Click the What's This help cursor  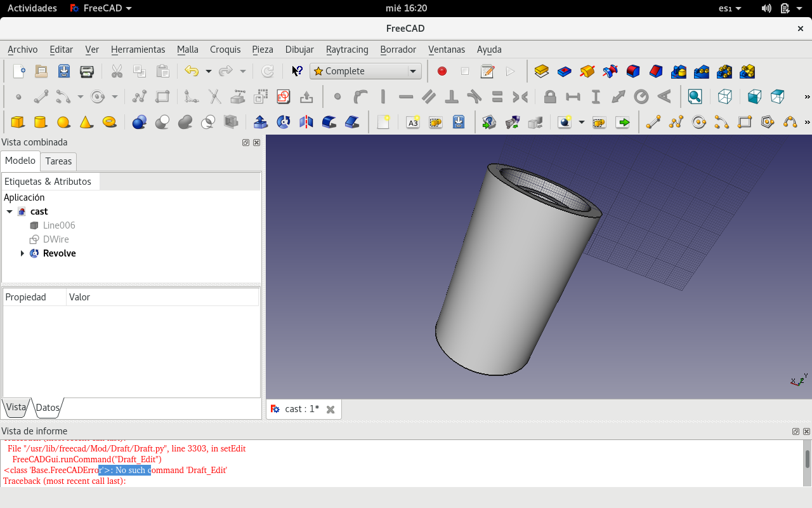[297, 72]
